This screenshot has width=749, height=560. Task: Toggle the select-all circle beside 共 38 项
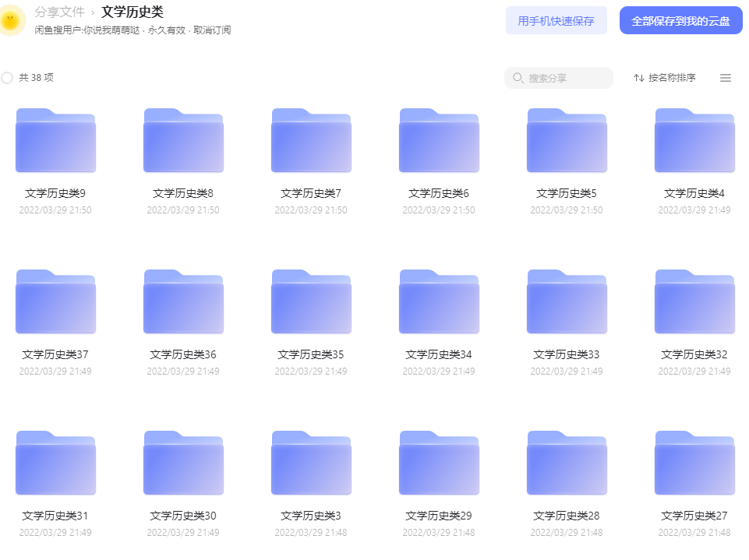pyautogui.click(x=7, y=77)
